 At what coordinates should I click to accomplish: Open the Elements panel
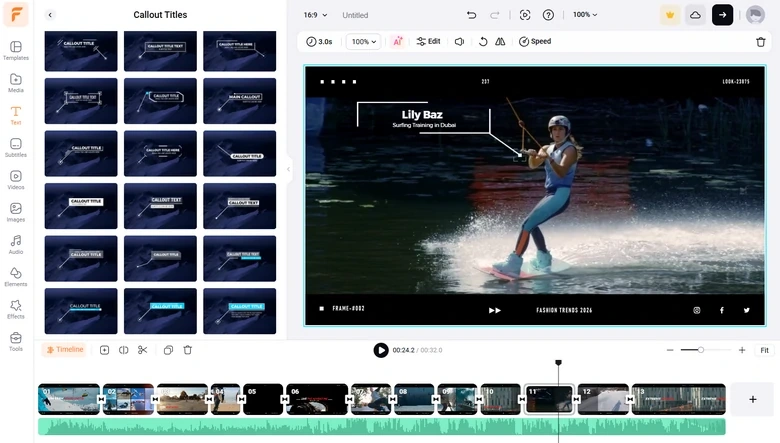coord(16,276)
